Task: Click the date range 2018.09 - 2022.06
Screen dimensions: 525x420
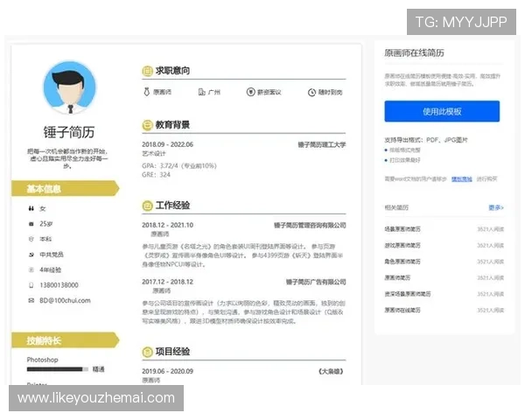Action: click(167, 144)
